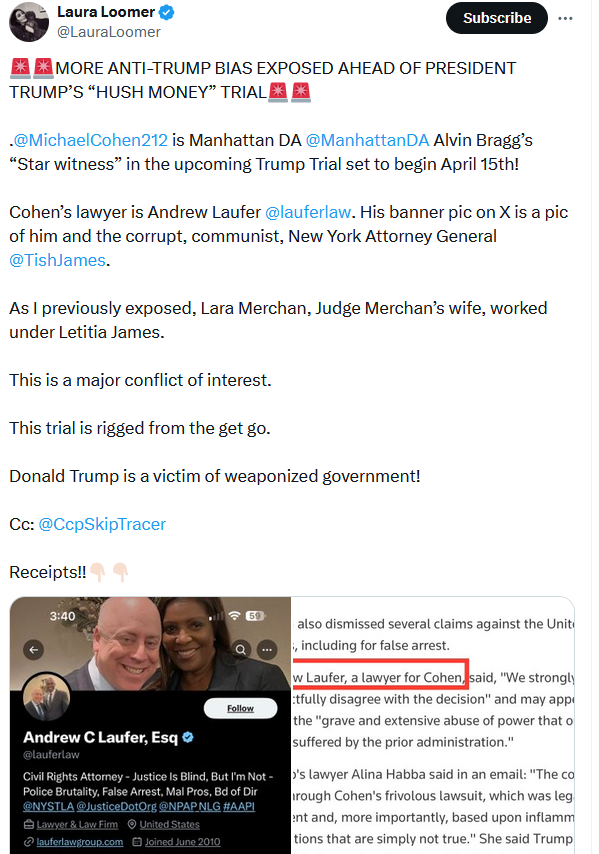Click verified badge next to Andrew C Laufer, Esq

point(188,737)
